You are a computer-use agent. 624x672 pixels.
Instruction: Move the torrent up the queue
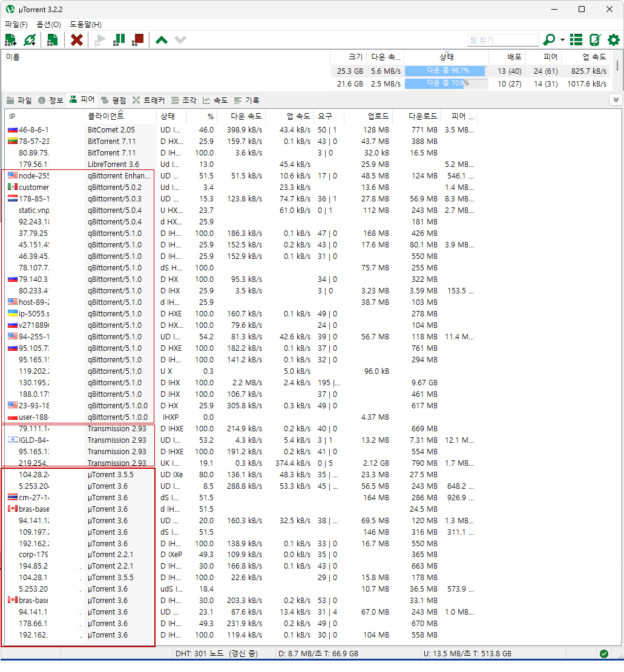tap(161, 41)
